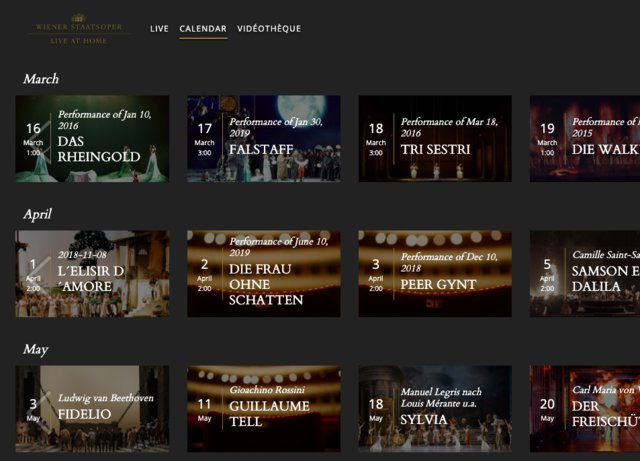Click the '16 March 1:00' date block
The height and width of the screenshot is (461, 640).
pyautogui.click(x=33, y=139)
